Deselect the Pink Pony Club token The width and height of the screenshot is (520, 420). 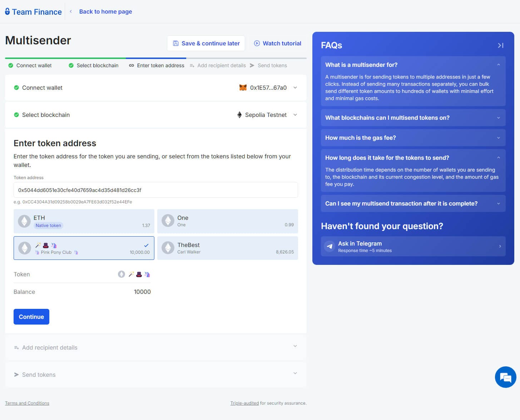pyautogui.click(x=84, y=248)
